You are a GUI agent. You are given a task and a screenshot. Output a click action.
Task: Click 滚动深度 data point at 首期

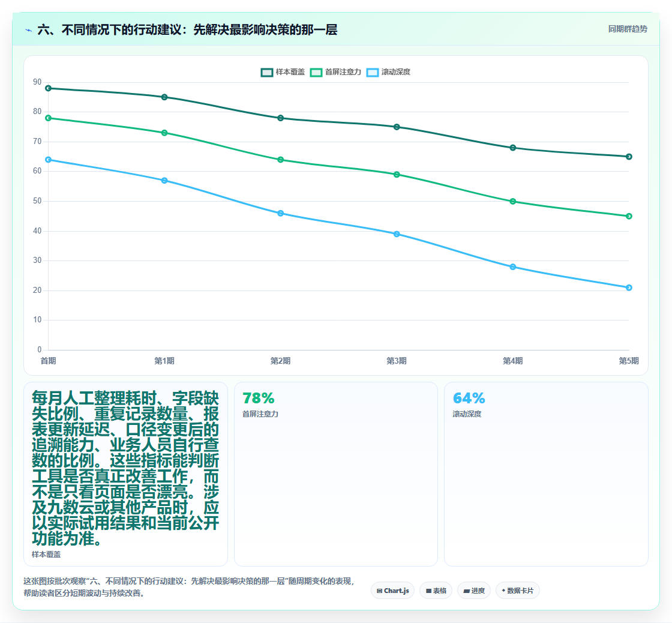coord(49,160)
